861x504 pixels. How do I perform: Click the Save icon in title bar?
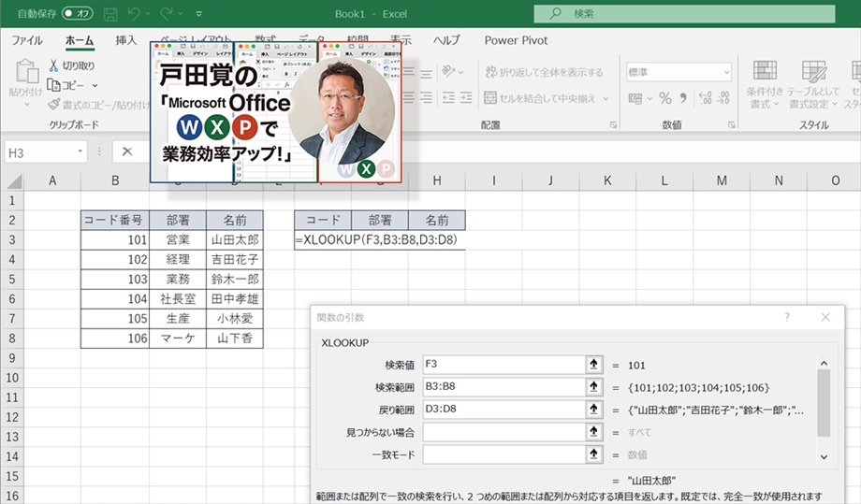click(110, 14)
